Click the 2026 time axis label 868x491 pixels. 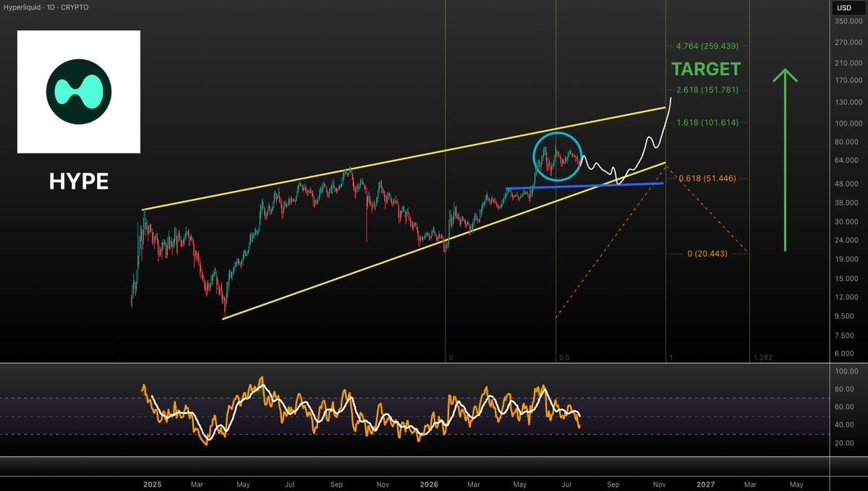429,484
